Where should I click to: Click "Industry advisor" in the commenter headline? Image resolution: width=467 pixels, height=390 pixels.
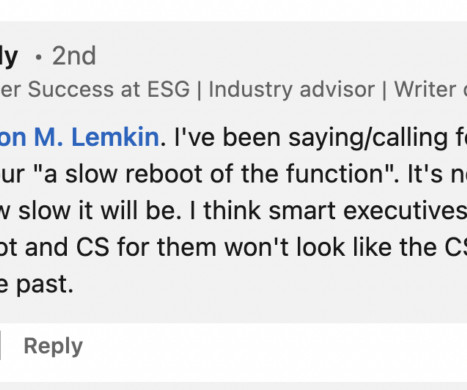[x=292, y=90]
